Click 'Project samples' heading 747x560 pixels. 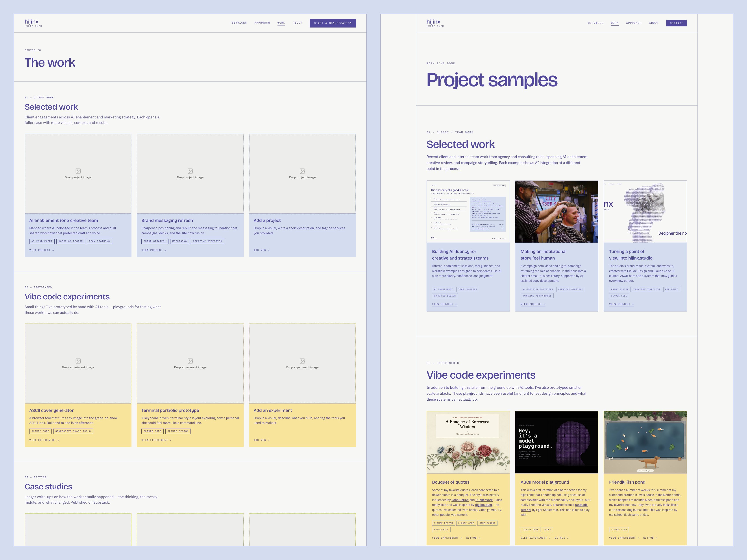click(x=492, y=80)
